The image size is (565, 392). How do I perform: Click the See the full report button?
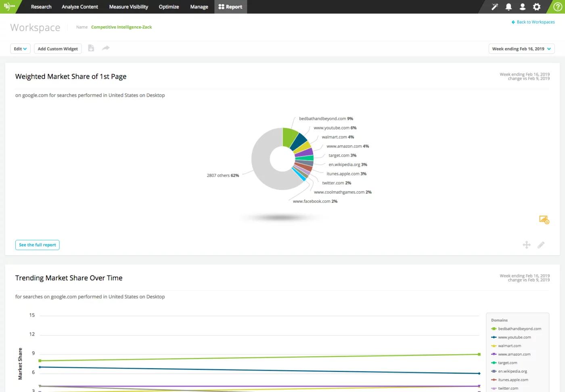coord(37,245)
